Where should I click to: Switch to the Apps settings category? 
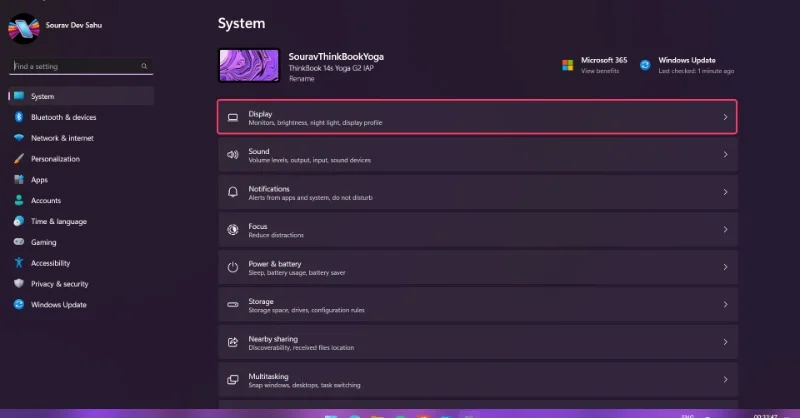click(39, 180)
